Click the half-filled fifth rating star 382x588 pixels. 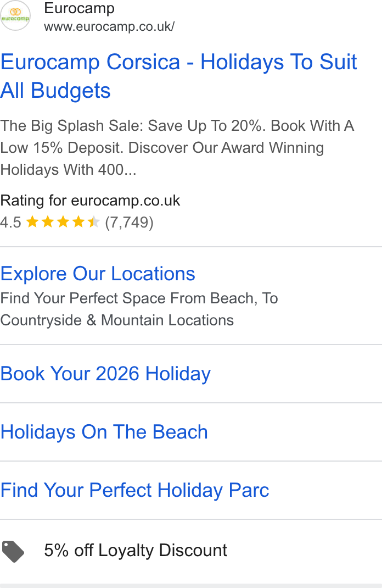tap(93, 222)
